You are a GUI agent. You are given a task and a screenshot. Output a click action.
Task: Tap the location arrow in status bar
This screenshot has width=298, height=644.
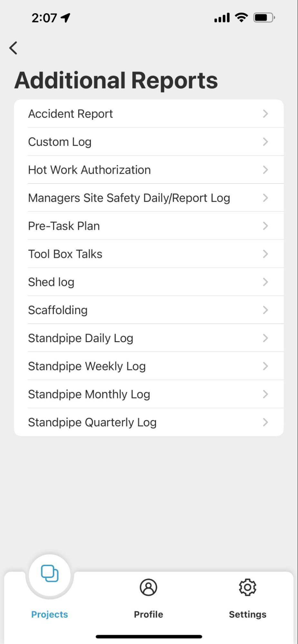click(66, 18)
